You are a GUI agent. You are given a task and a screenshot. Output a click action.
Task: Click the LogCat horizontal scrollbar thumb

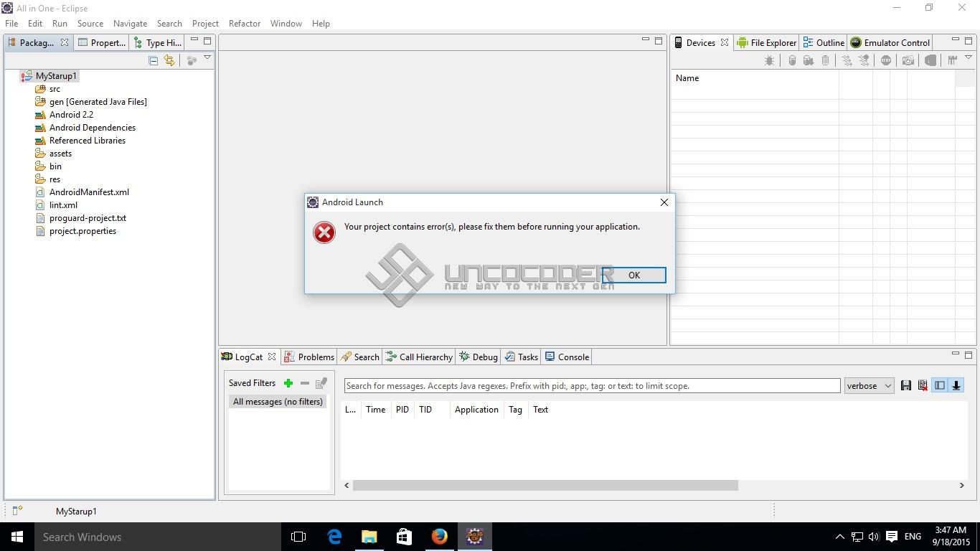545,486
